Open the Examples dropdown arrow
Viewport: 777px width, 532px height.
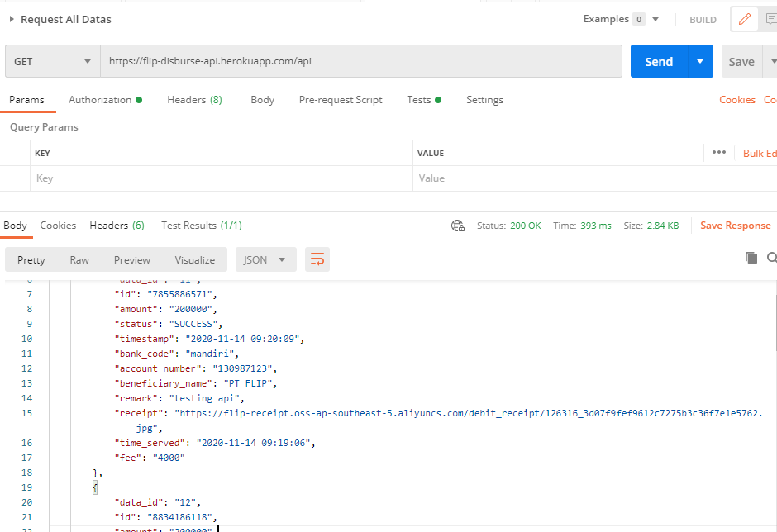655,19
